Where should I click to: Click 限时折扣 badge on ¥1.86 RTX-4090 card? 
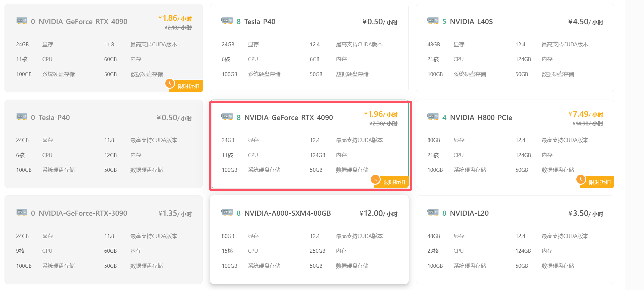[x=186, y=86]
